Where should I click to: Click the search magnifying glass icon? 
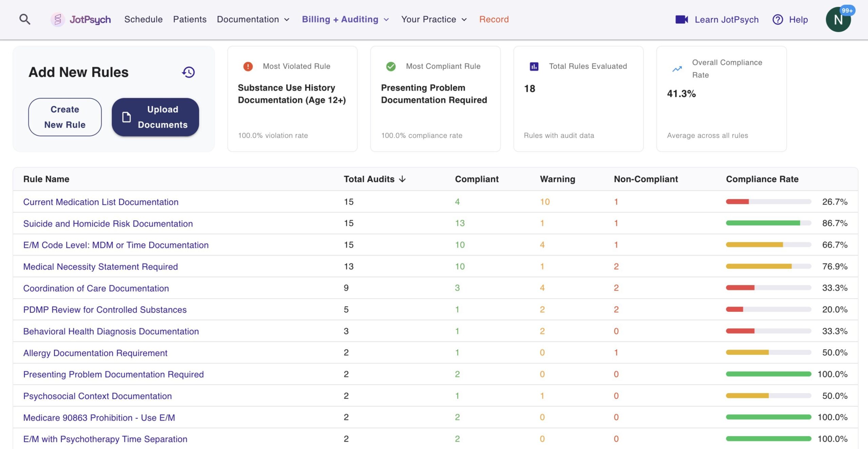(x=24, y=19)
